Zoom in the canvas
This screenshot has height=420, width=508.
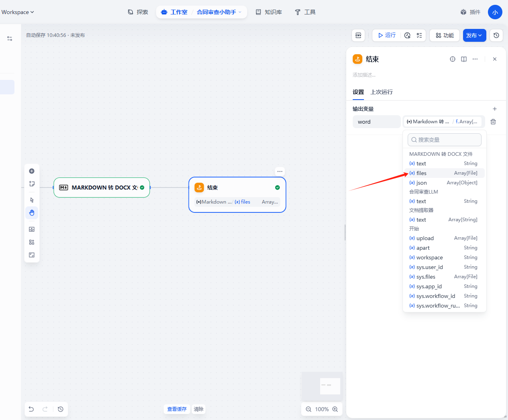tap(335, 409)
